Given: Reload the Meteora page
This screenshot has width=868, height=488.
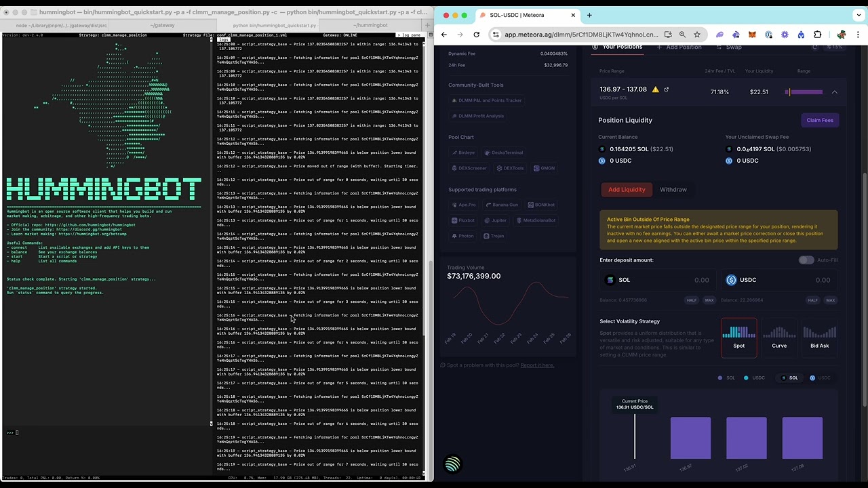Looking at the screenshot, I should 476,35.
